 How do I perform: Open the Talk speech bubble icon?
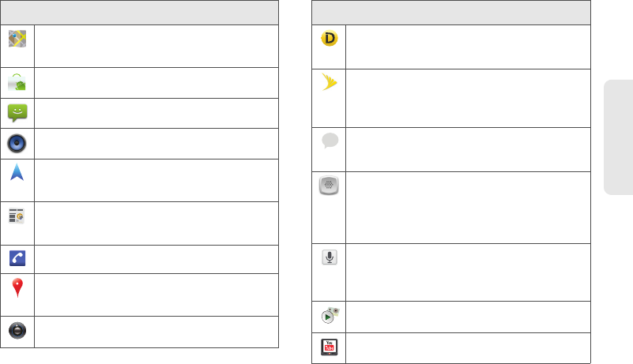(x=330, y=141)
